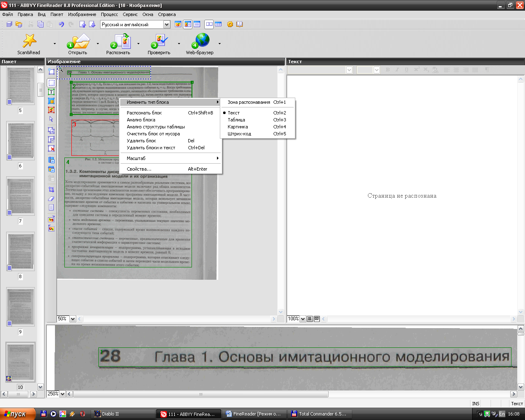Select the Add Horizontal Separator tool
This screenshot has width=525, height=420.
(x=51, y=169)
